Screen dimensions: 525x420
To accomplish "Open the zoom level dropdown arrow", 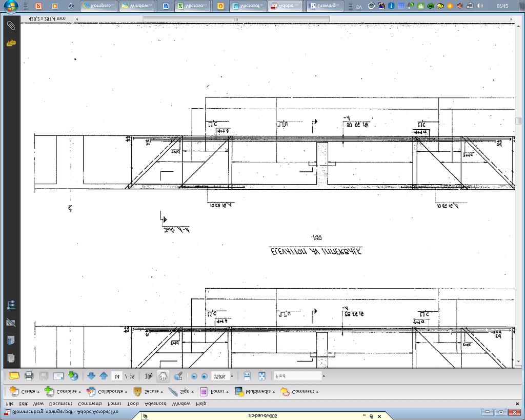I will pyautogui.click(x=232, y=376).
